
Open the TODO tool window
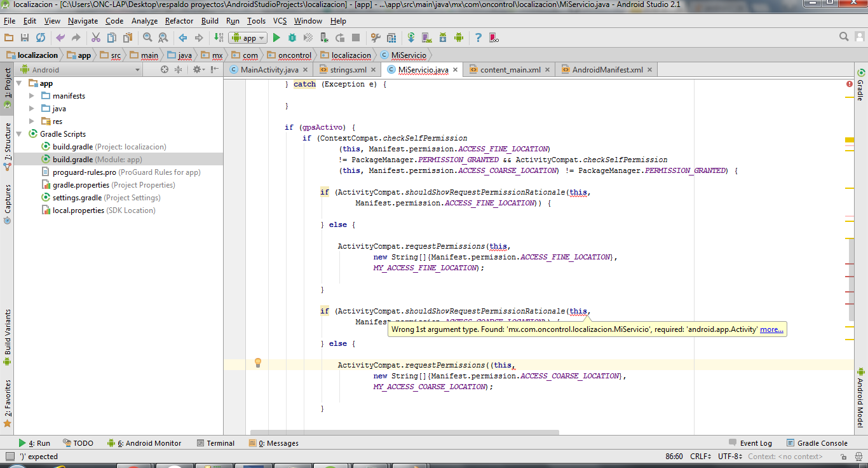[78, 443]
